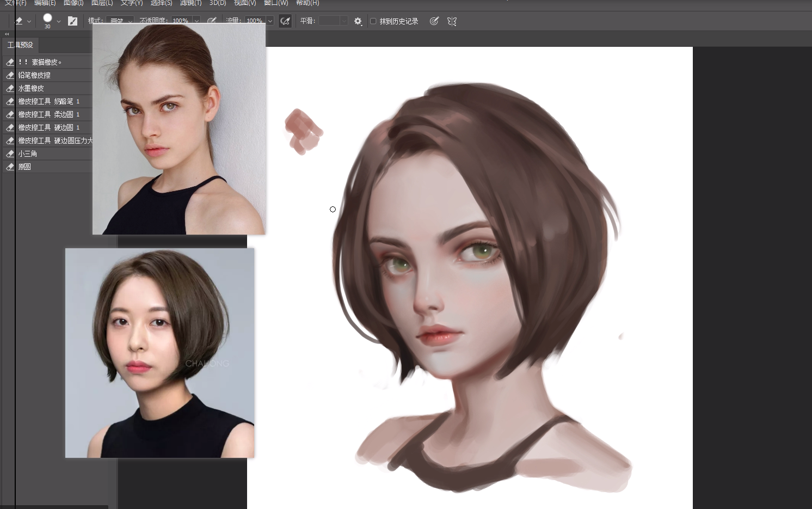This screenshot has width=812, height=509.
Task: Select the 橡皮擦工具 硬边圆 1 preset
Action: click(x=48, y=127)
